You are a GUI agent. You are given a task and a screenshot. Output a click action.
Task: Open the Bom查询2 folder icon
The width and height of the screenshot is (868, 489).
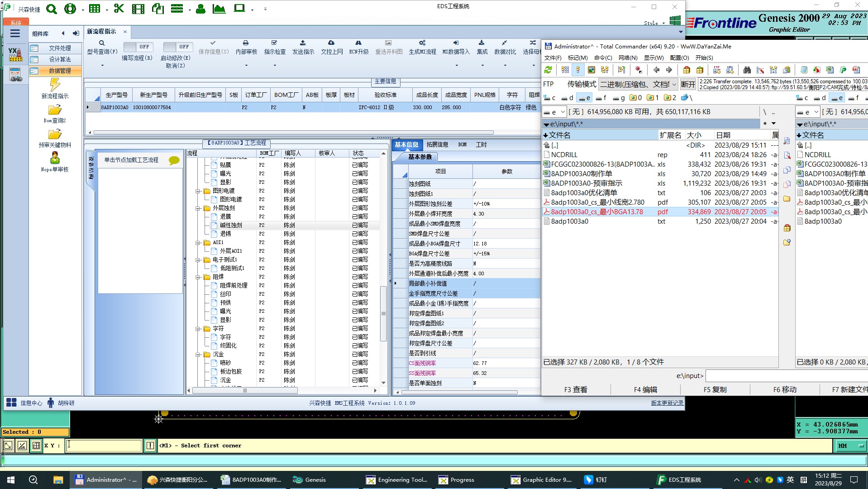coord(55,110)
